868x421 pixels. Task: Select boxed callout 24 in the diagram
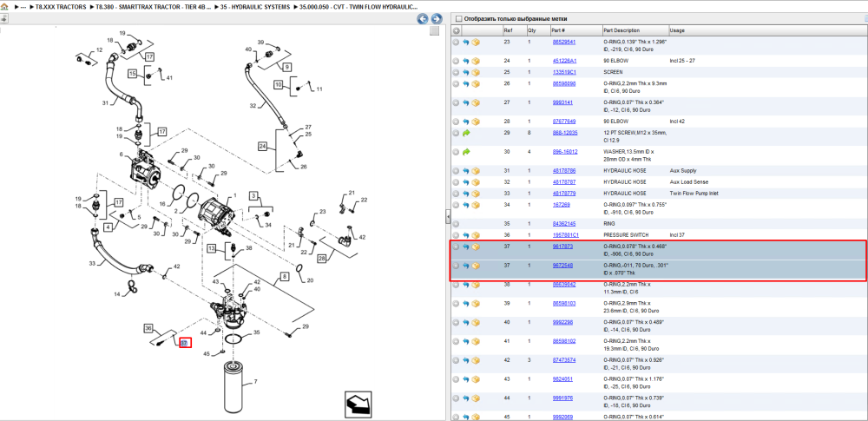click(262, 147)
